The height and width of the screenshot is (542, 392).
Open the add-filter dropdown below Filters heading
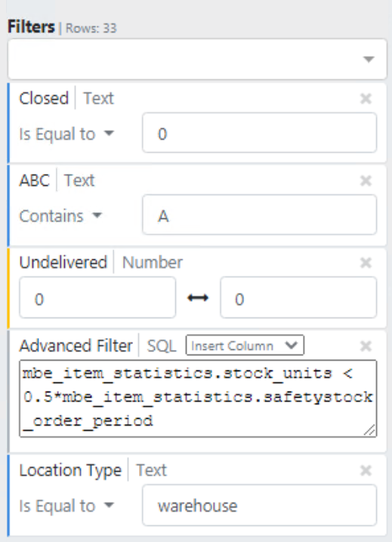[x=197, y=59]
